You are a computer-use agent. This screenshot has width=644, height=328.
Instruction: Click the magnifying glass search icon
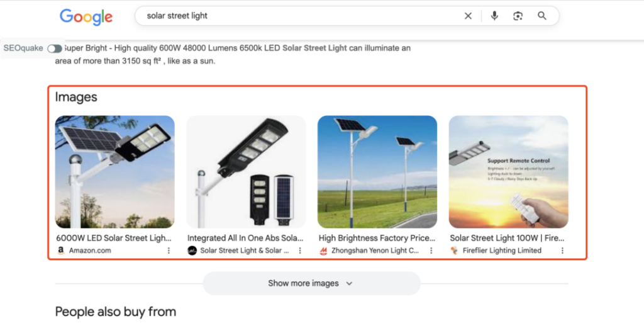pos(542,16)
